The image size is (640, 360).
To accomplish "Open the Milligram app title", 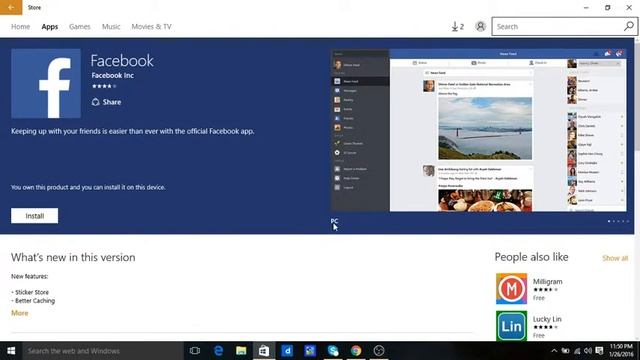I will pyautogui.click(x=547, y=282).
